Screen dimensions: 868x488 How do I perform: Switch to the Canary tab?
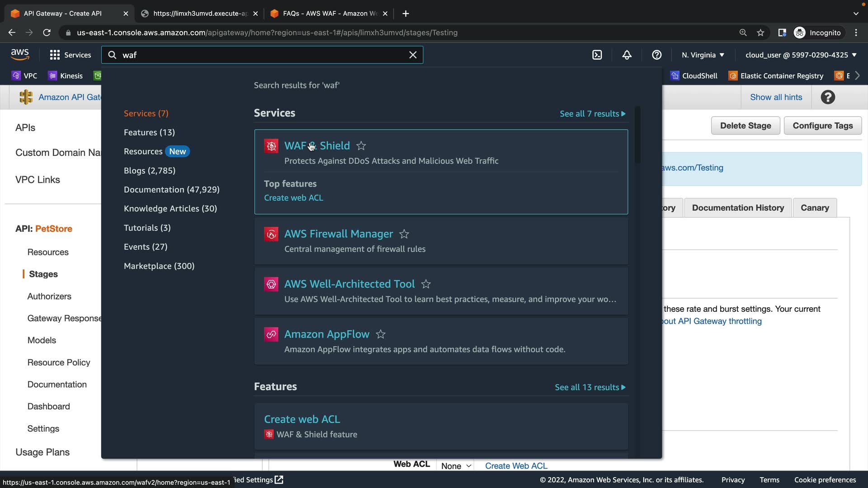coord(815,208)
